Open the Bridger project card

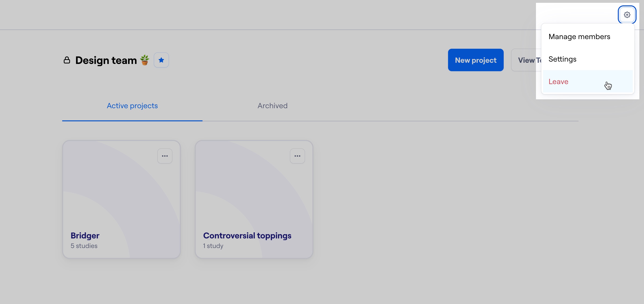pos(122,199)
